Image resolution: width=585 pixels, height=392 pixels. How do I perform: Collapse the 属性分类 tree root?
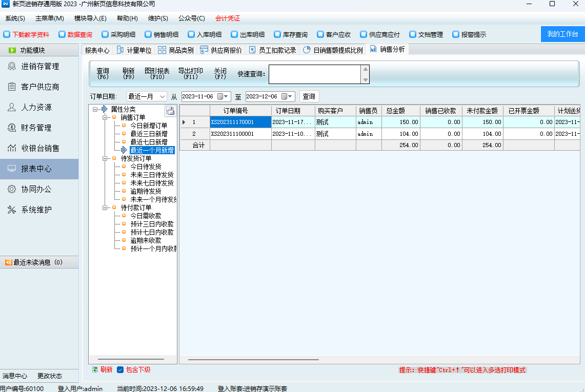pyautogui.click(x=95, y=109)
